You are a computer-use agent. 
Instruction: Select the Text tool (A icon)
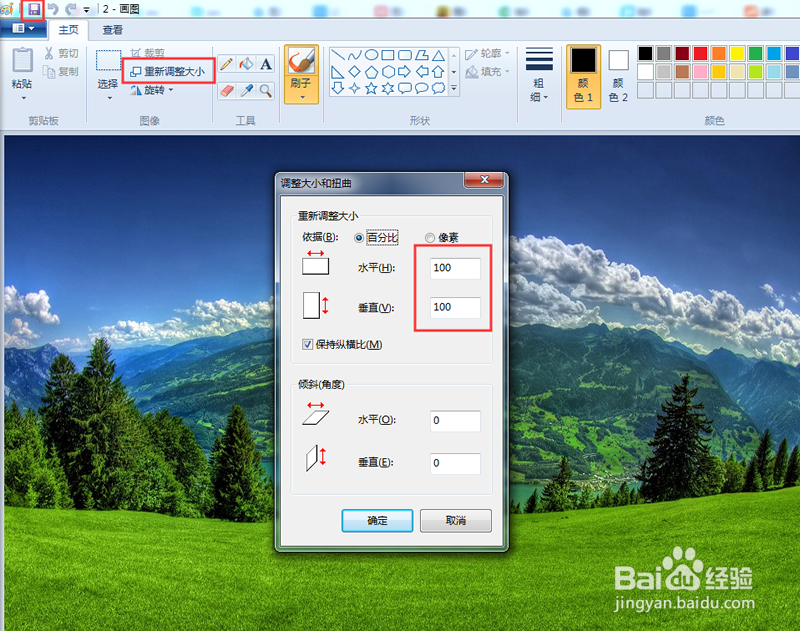pyautogui.click(x=265, y=64)
